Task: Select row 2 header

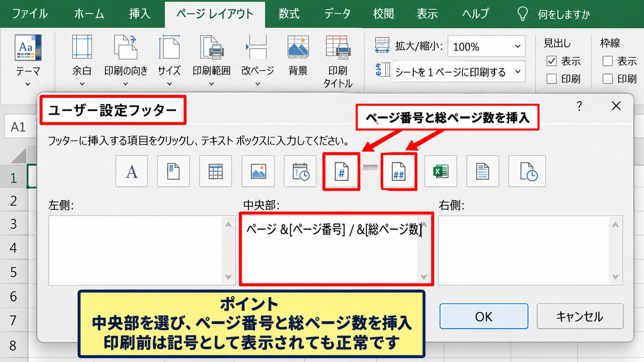Action: [x=14, y=200]
